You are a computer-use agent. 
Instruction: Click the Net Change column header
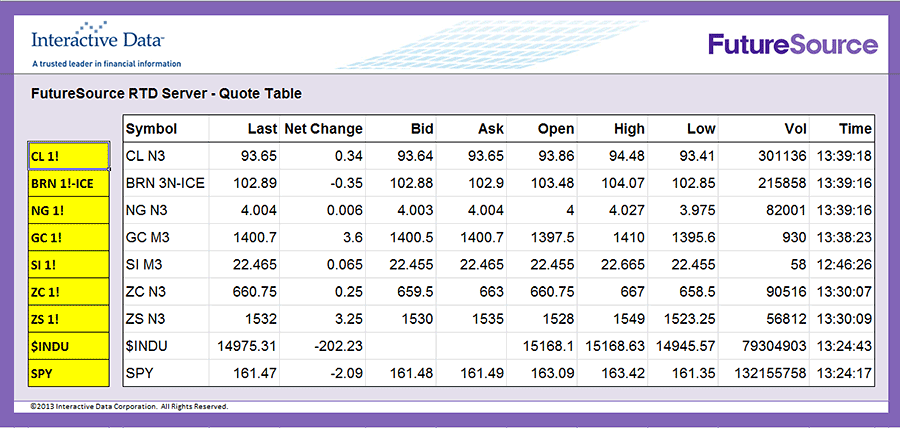tap(323, 129)
